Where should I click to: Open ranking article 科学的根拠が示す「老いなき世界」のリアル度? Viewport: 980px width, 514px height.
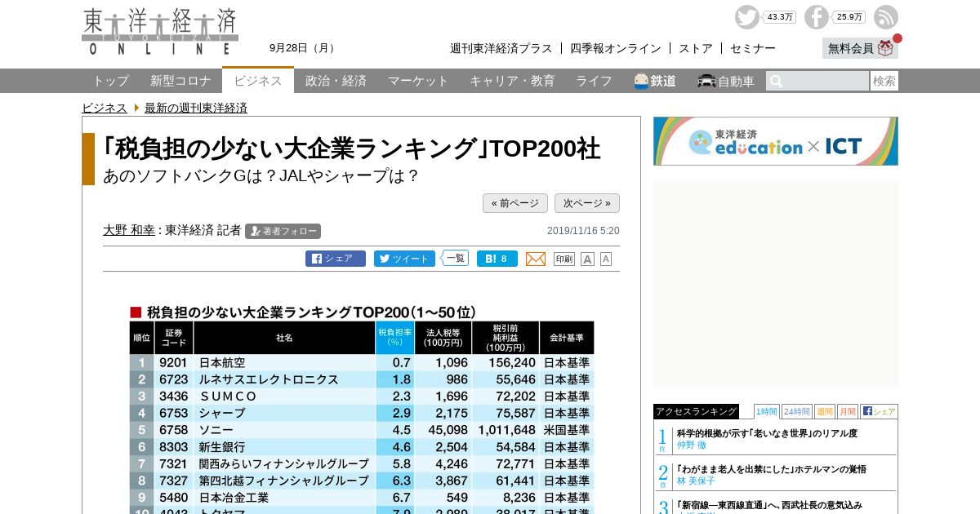pyautogui.click(x=767, y=433)
